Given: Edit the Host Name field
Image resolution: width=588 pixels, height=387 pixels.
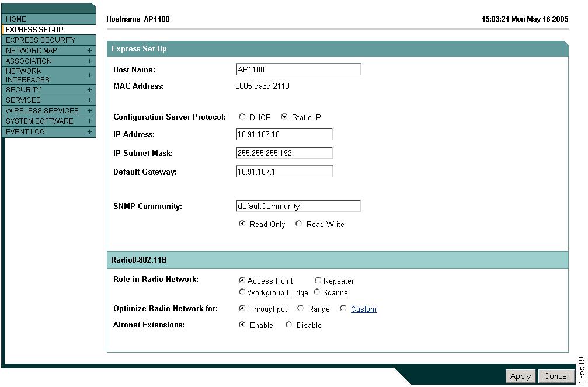Looking at the screenshot, I should (298, 69).
